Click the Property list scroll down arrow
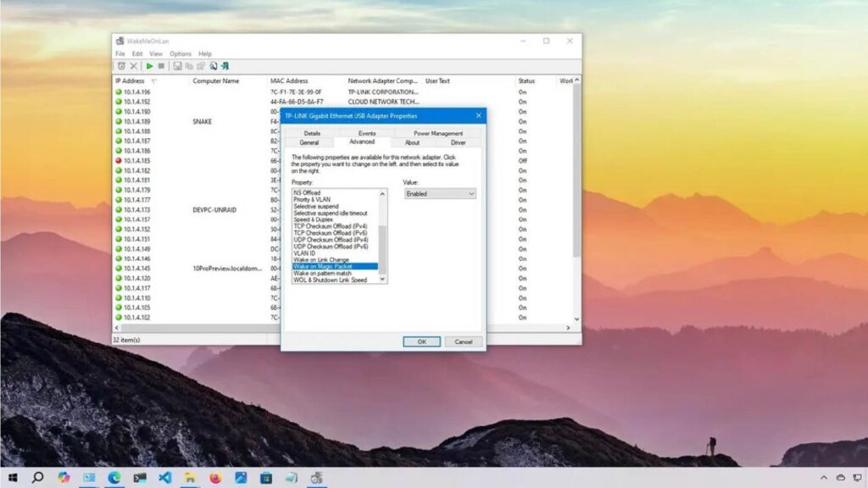Screen dimensions: 868x488 point(382,279)
